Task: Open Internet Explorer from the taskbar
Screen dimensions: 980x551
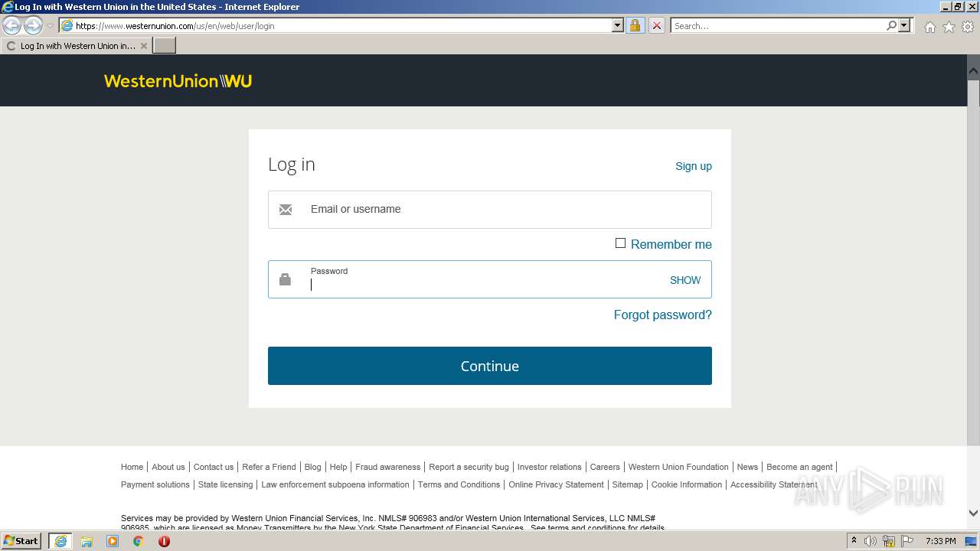Action: point(60,541)
